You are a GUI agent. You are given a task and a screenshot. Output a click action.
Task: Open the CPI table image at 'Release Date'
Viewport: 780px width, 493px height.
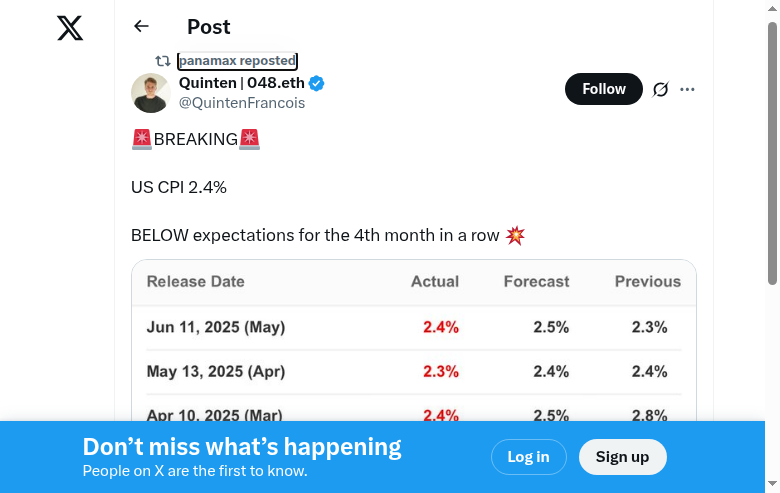tap(196, 282)
